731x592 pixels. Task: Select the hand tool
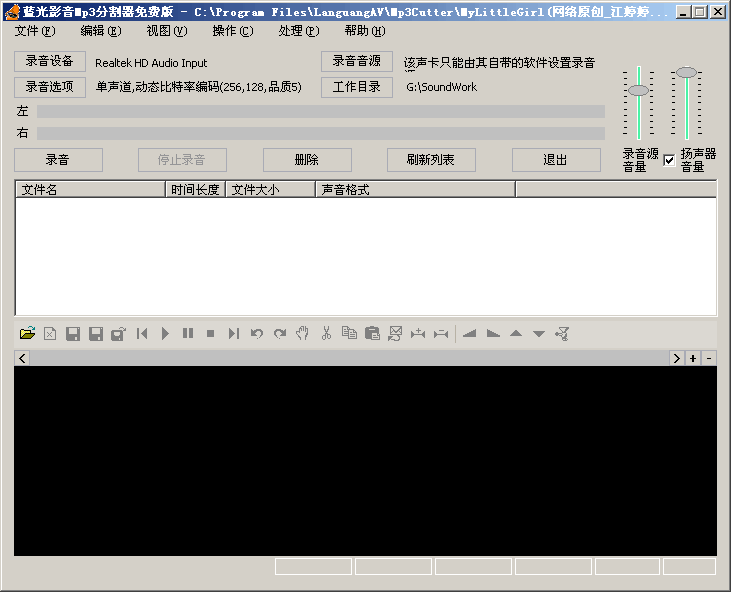[303, 333]
